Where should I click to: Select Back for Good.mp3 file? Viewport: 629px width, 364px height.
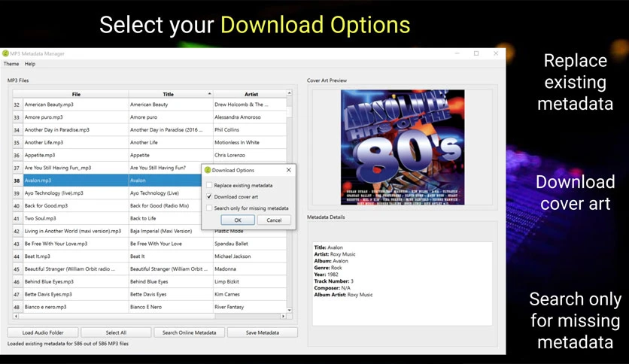tap(76, 205)
